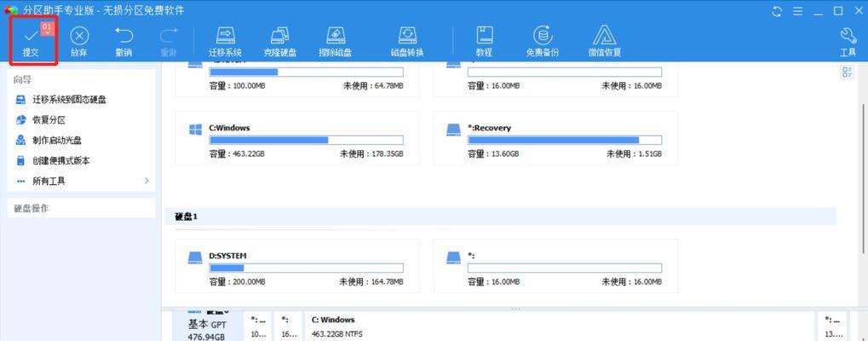The image size is (868, 341).
Task: Open the 免费备份 free backup tool
Action: pos(543,42)
